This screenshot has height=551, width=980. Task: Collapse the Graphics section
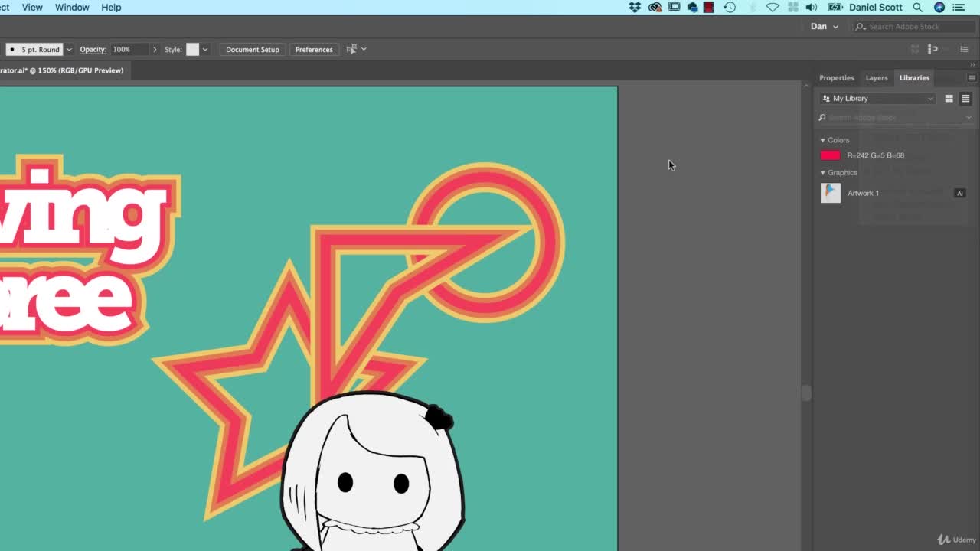(x=823, y=173)
